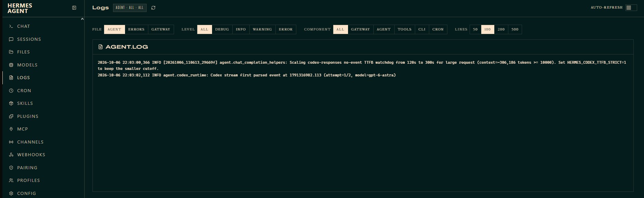Open the Webhooks icon
644x198 pixels.
(11, 155)
